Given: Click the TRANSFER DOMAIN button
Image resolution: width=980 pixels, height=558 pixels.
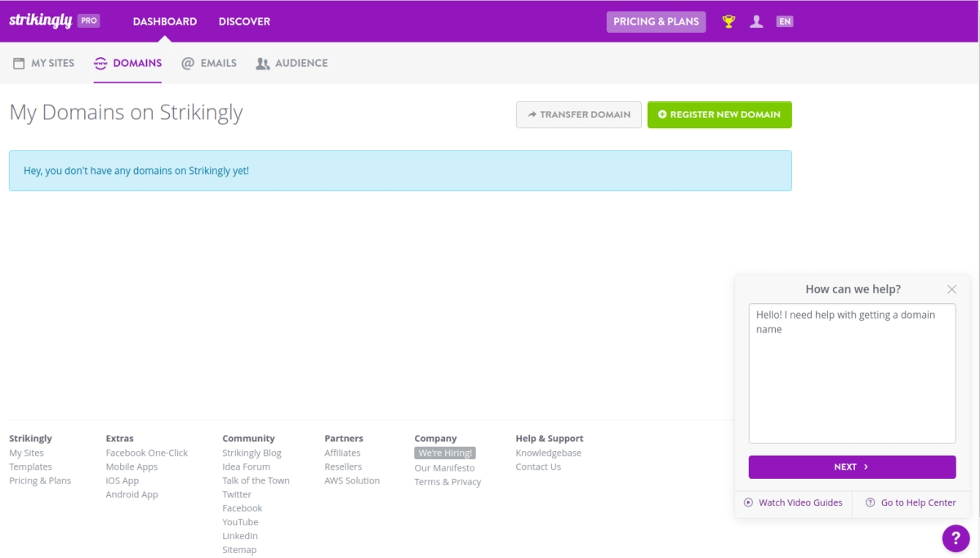Looking at the screenshot, I should (x=578, y=114).
